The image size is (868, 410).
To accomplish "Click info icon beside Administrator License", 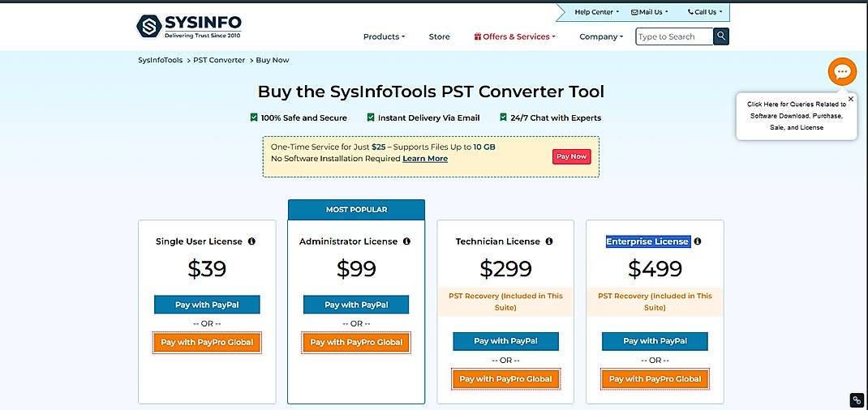I will pos(406,241).
